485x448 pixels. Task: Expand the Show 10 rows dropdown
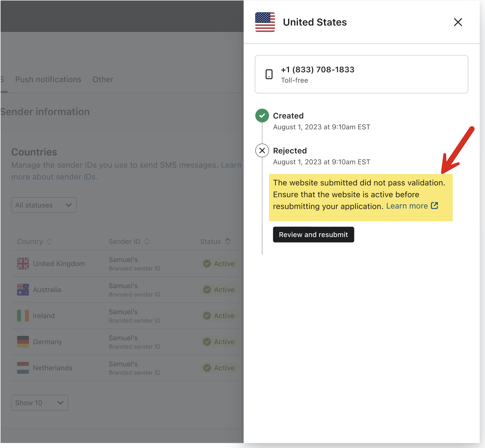(40, 403)
